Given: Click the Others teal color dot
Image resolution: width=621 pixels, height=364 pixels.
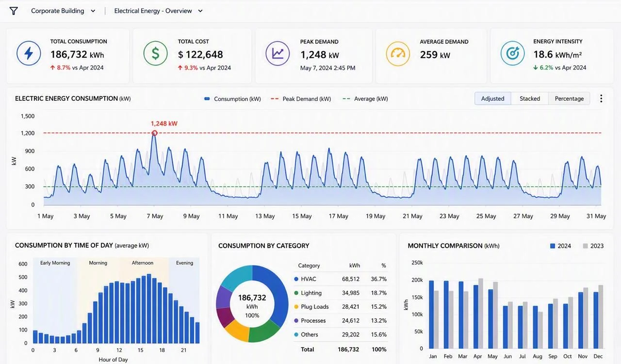Looking at the screenshot, I should [296, 335].
